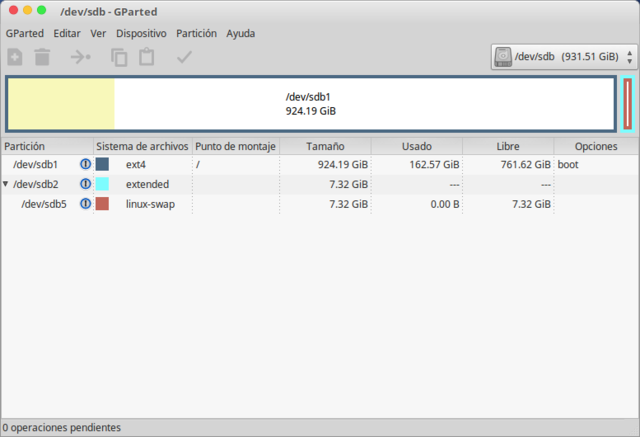
Task: Open the Dispositivo menu
Action: tap(141, 33)
